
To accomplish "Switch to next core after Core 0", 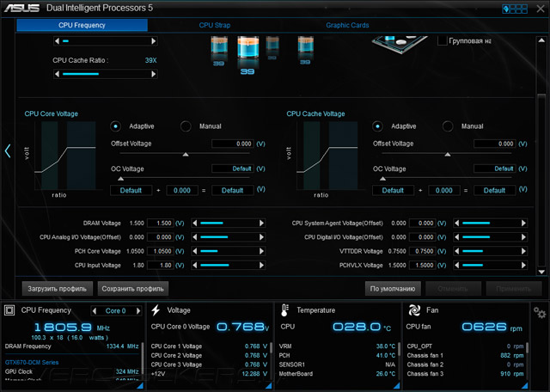I will pyautogui.click(x=138, y=311).
